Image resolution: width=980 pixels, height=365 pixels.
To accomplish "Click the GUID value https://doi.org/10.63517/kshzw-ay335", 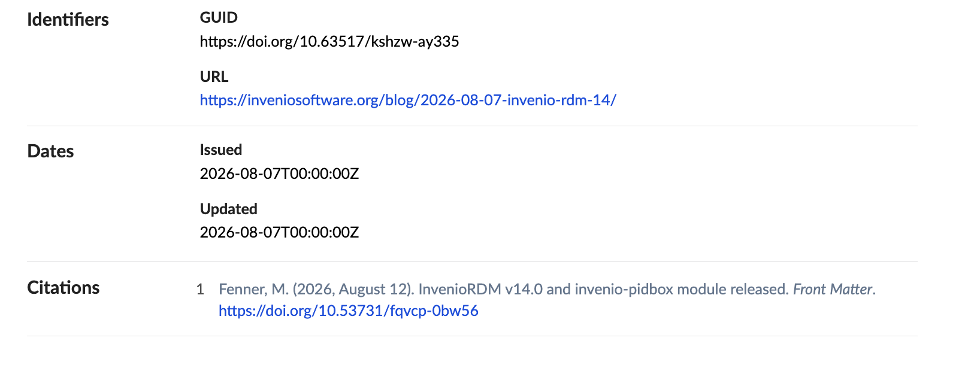I will click(329, 41).
